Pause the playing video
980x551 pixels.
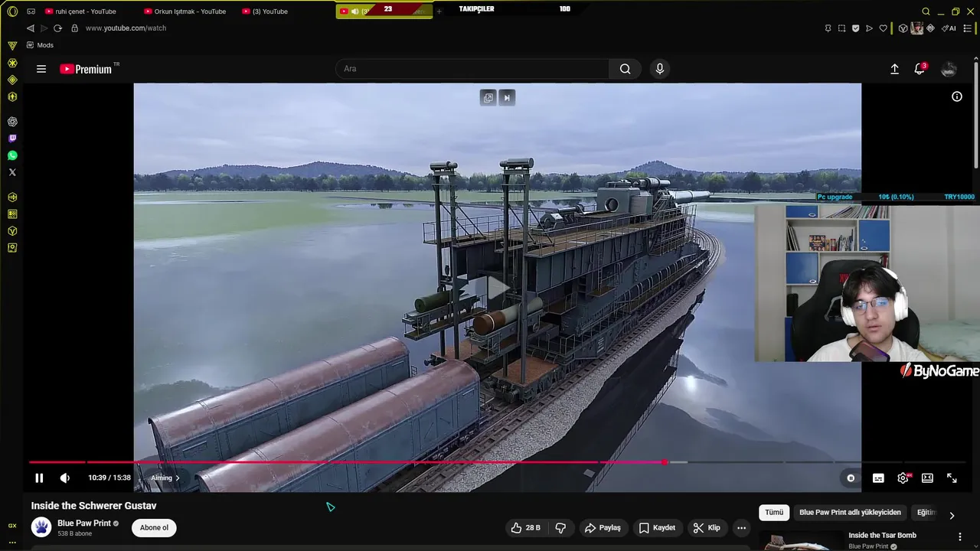39,478
